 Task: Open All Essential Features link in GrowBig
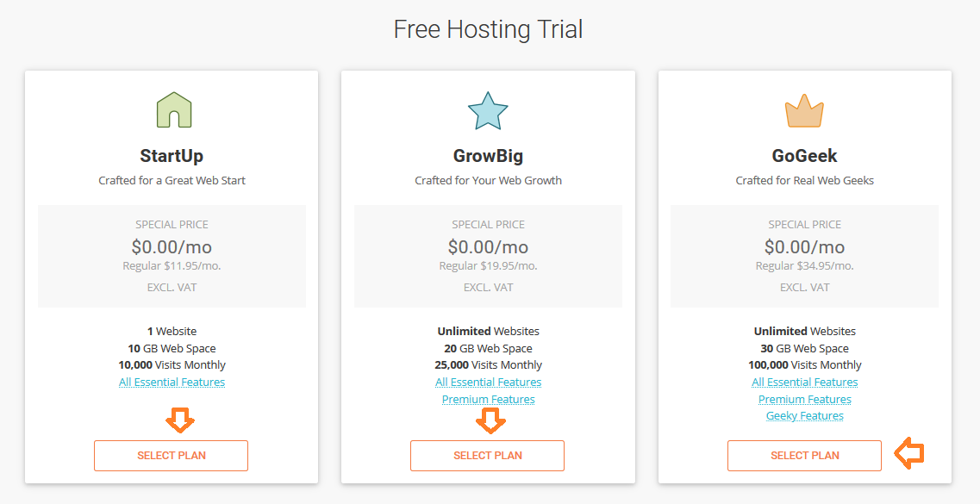pos(488,382)
